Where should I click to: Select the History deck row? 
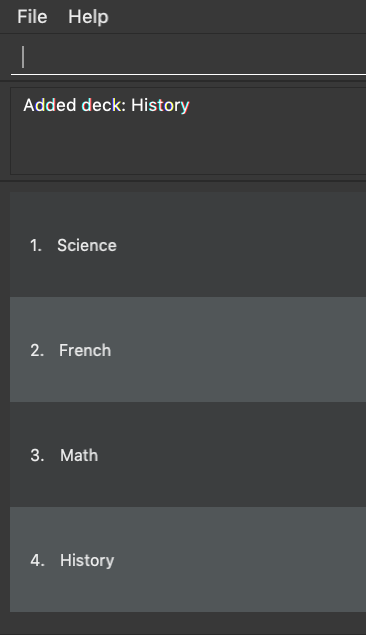188,559
